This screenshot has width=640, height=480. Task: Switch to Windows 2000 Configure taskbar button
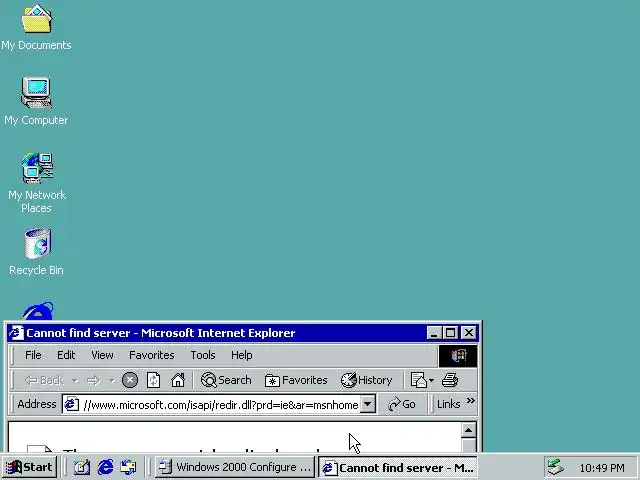point(235,467)
